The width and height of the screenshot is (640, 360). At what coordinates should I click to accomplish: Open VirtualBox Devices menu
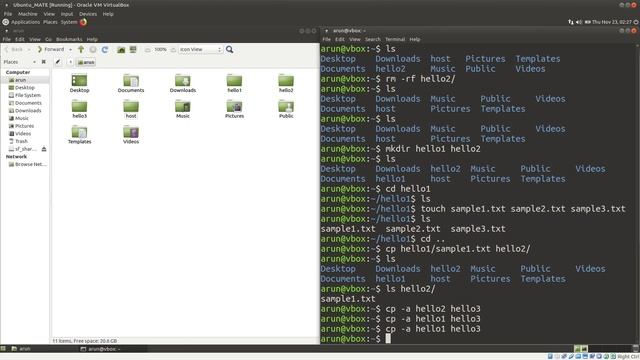coord(88,14)
